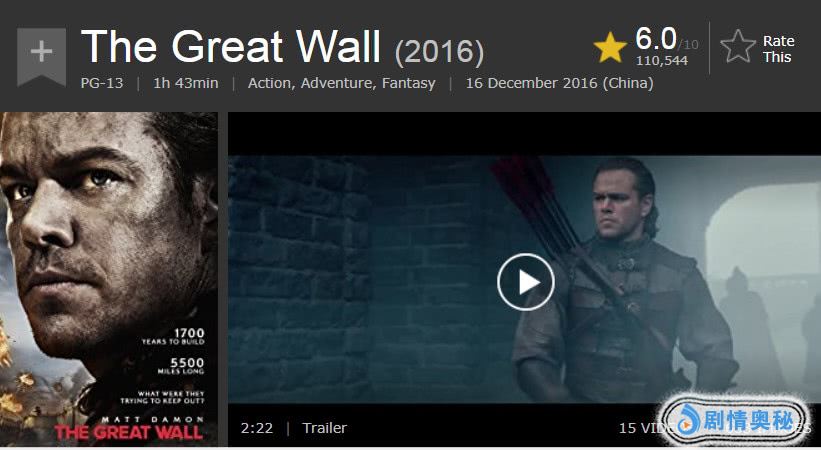
Task: Click the empty Rate This star
Action: click(738, 47)
